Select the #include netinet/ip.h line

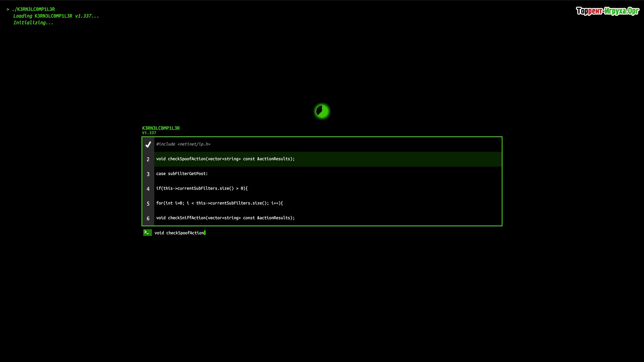click(183, 144)
